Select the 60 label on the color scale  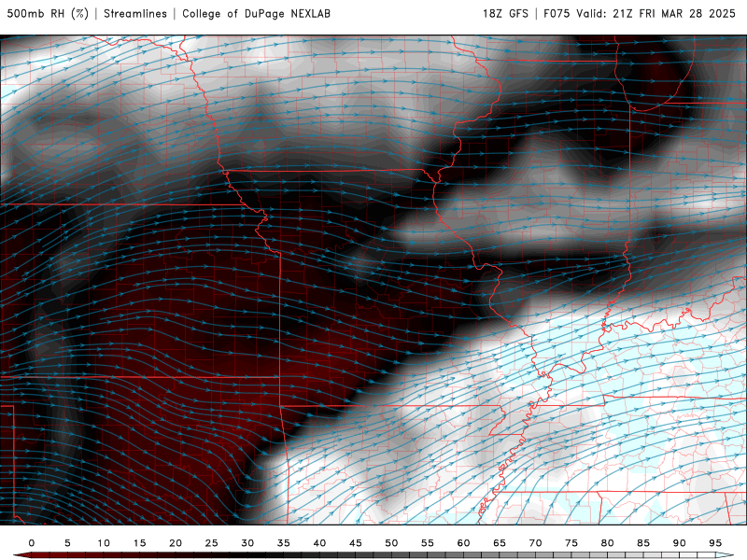click(x=463, y=543)
